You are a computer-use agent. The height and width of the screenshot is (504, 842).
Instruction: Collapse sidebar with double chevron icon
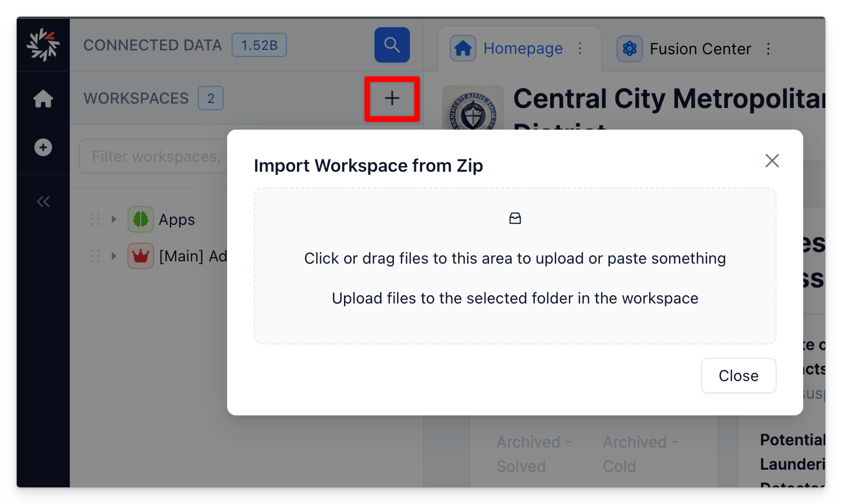click(x=43, y=202)
